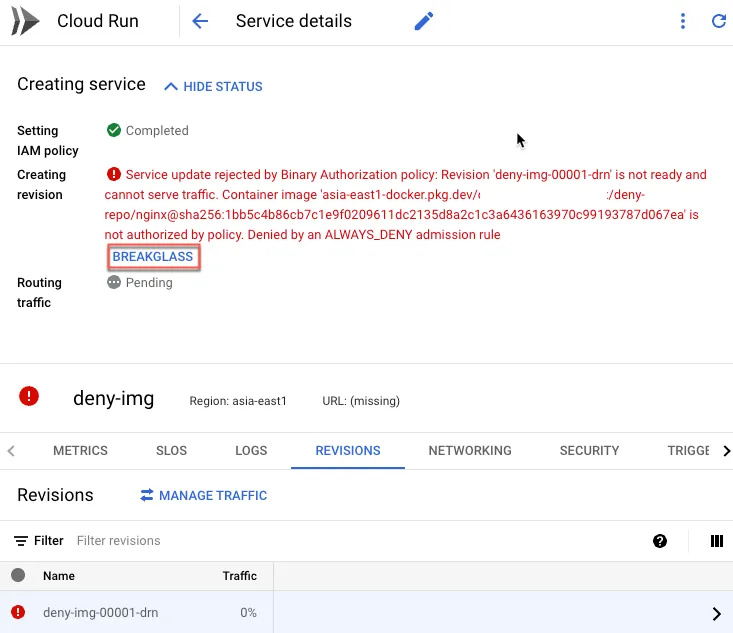Click the BREAKGLASS button
Screen dimensions: 733x633
pos(153,257)
